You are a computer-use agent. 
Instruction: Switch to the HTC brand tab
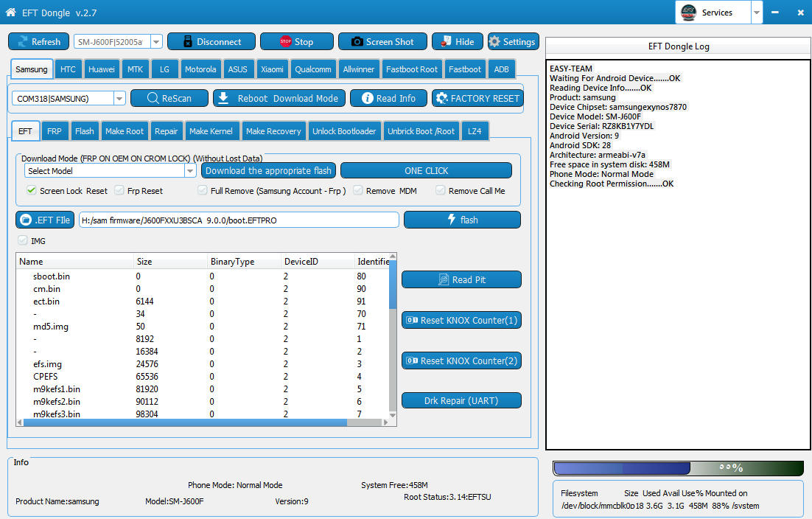pos(68,69)
